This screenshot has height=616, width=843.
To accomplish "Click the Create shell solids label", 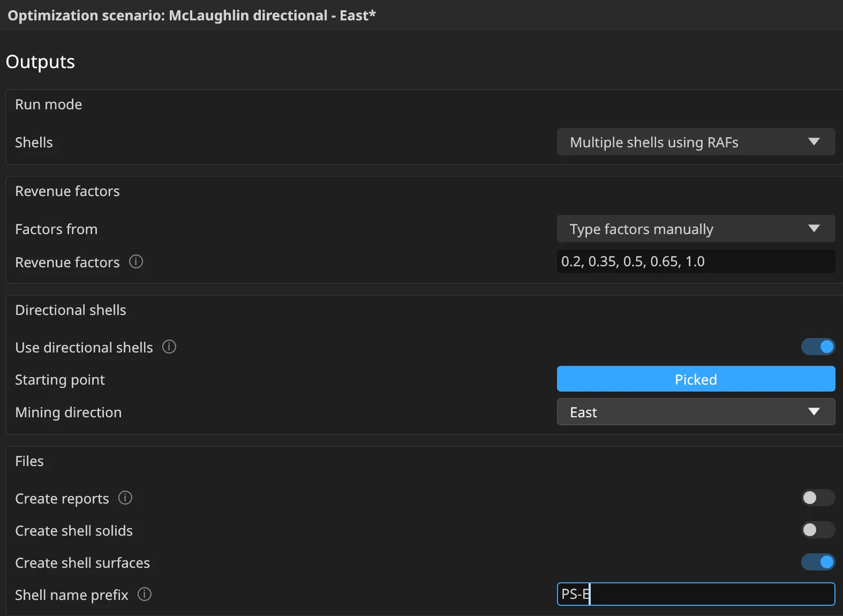I will [74, 531].
